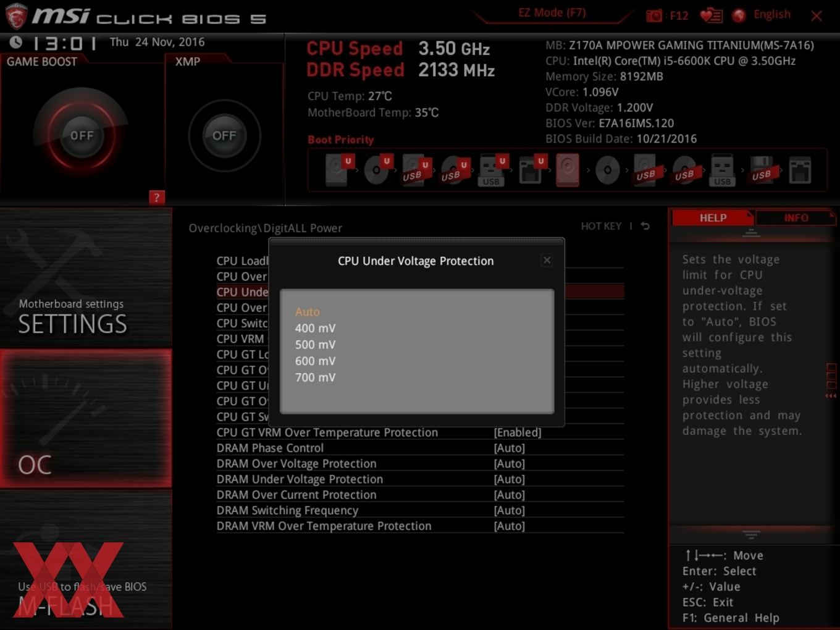Select the DRAM Under Voltage Protection label

[300, 479]
